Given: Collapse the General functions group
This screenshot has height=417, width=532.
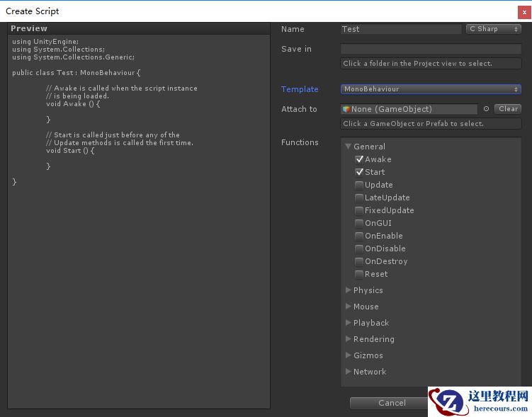Looking at the screenshot, I should pos(348,147).
